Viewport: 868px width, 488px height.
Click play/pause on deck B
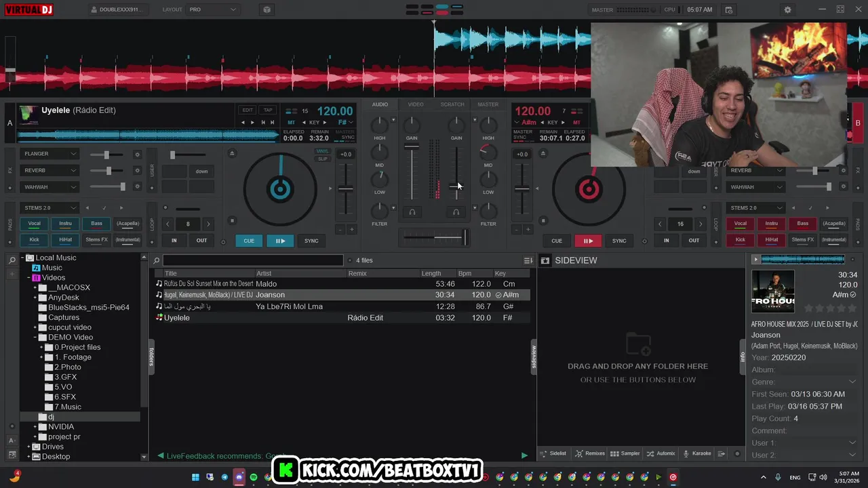coord(588,241)
